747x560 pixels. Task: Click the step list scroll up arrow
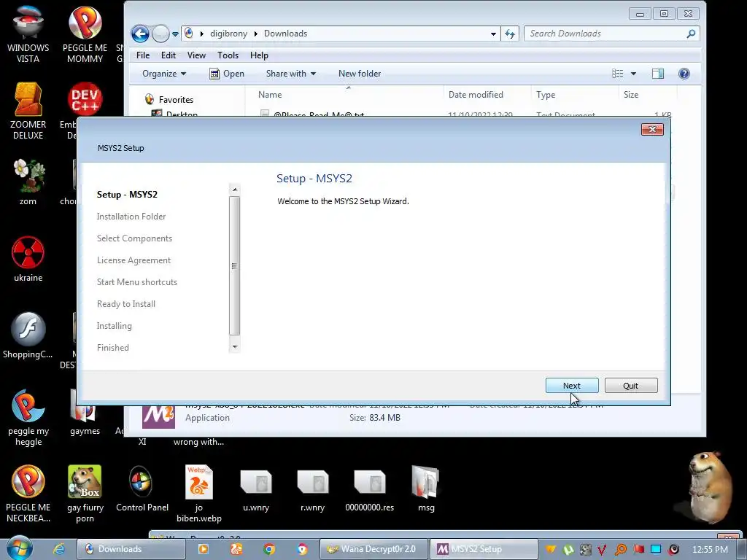(234, 190)
